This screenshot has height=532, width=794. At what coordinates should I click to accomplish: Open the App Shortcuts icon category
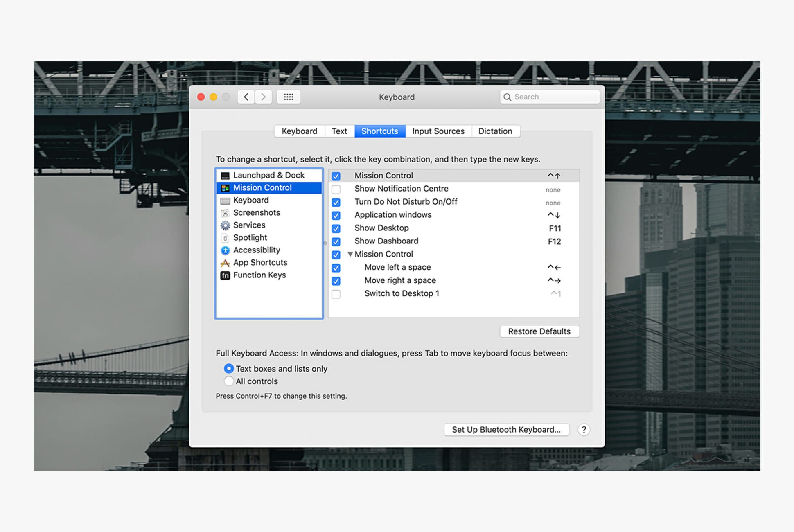(225, 263)
